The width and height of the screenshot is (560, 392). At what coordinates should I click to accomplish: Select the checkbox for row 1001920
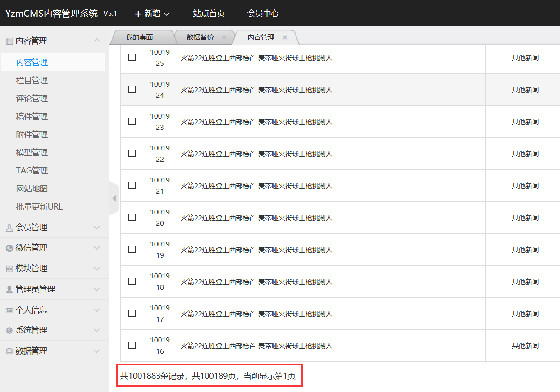tap(132, 217)
